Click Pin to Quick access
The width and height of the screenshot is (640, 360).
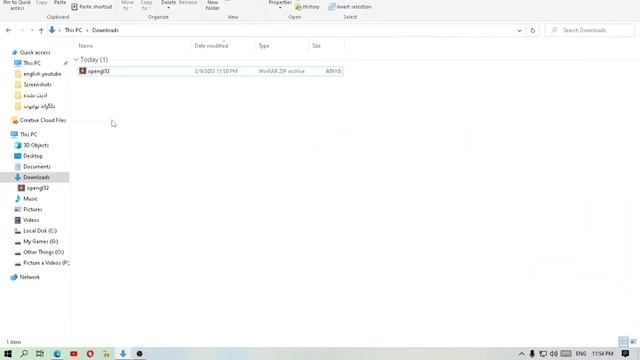point(17,5)
